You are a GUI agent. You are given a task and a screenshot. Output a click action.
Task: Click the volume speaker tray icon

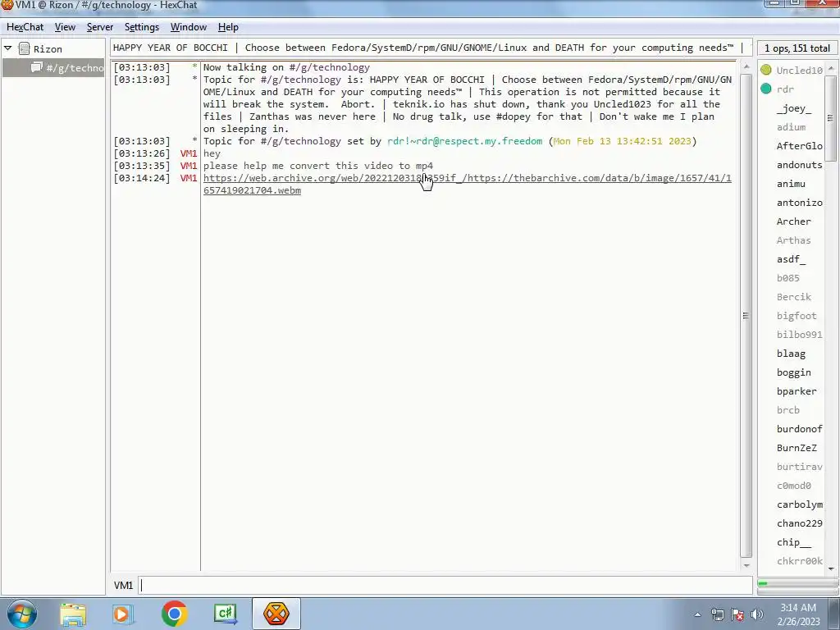[757, 614]
